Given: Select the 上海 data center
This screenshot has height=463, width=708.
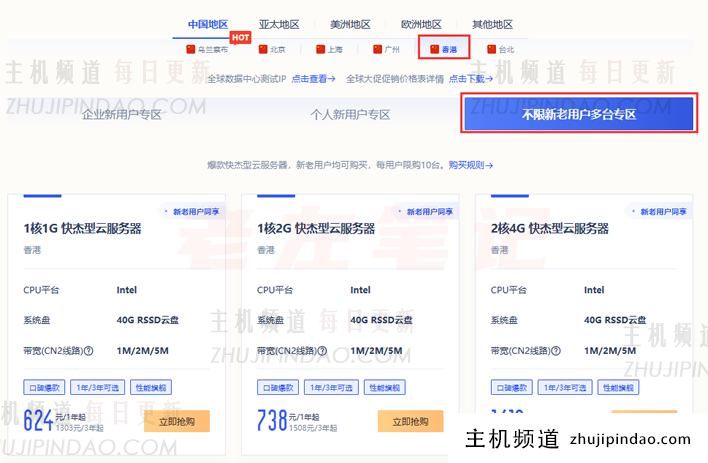Looking at the screenshot, I should (x=329, y=49).
